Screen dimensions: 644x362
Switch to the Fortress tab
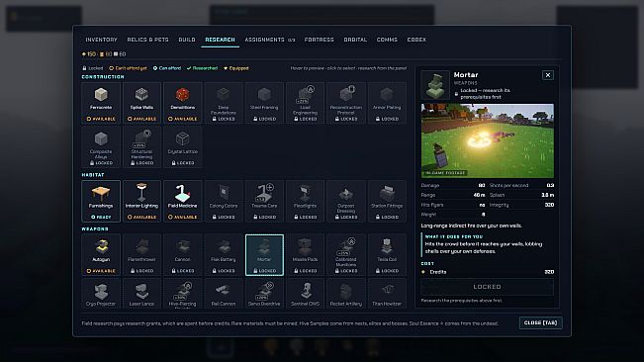point(320,40)
